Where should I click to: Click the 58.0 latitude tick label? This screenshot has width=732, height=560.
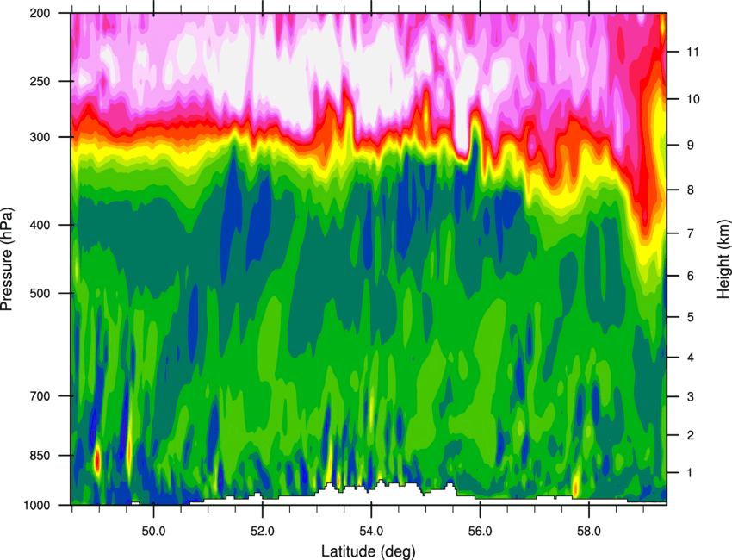589,531
